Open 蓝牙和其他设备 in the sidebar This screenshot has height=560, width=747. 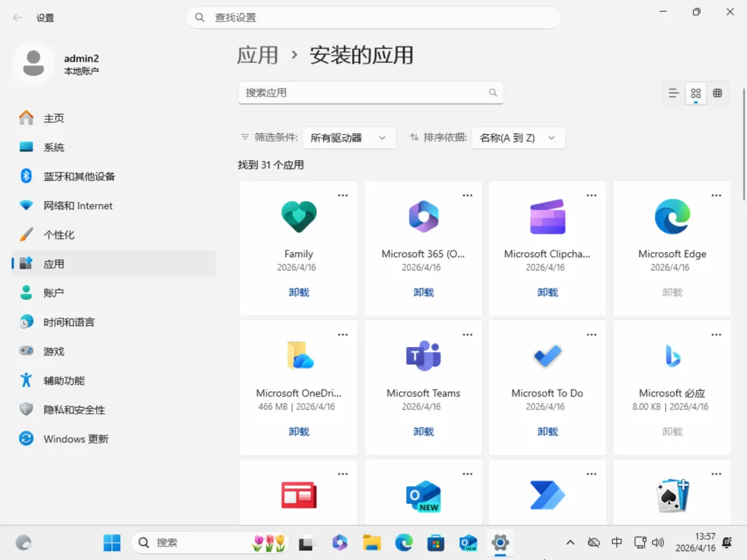point(114,176)
